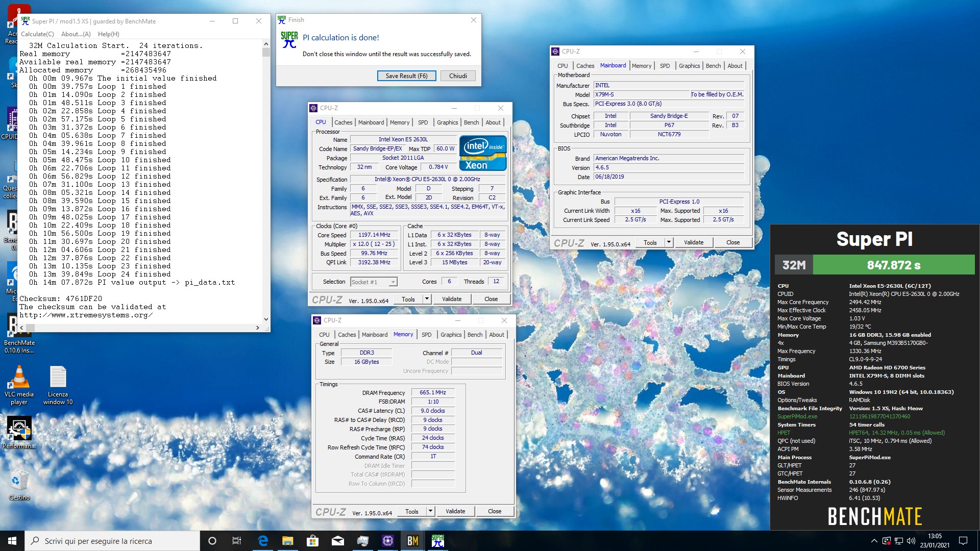Open the Cestino recycle bin icon
Viewport: 980px width, 551px height.
point(19,485)
